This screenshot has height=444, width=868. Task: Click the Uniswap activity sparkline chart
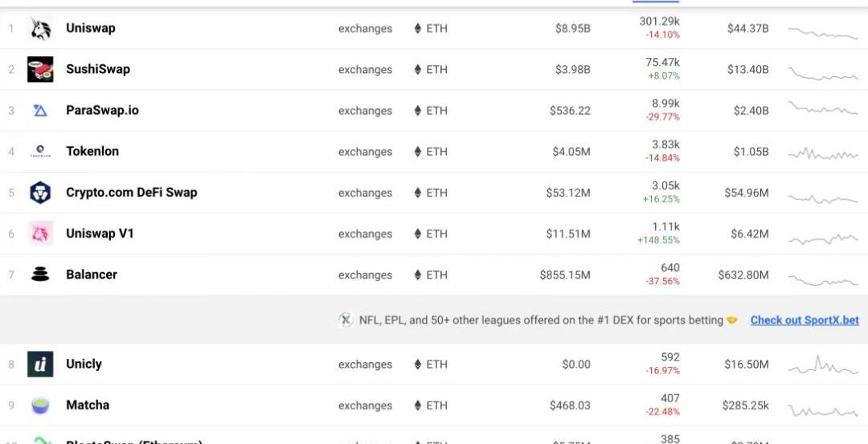click(823, 33)
